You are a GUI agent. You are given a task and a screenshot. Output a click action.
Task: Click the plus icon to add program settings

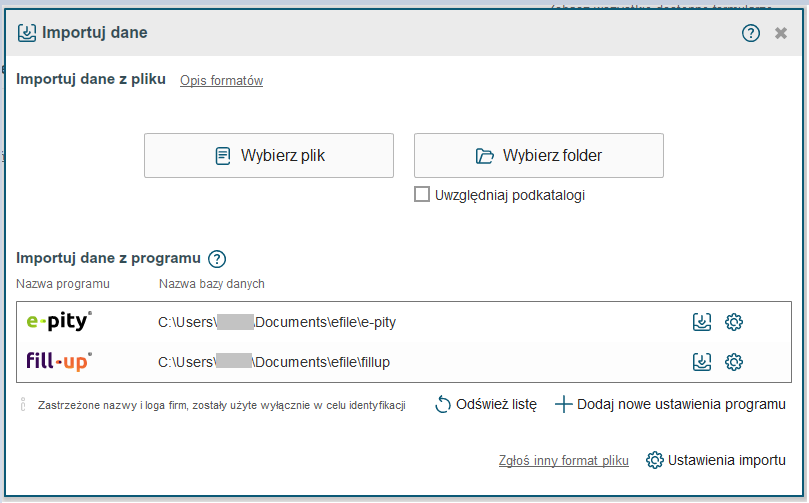pos(563,405)
